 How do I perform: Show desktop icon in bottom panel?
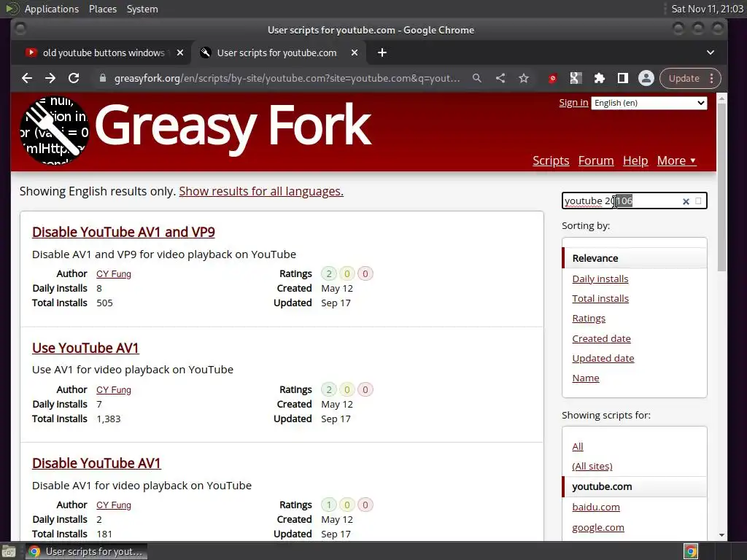[9, 551]
